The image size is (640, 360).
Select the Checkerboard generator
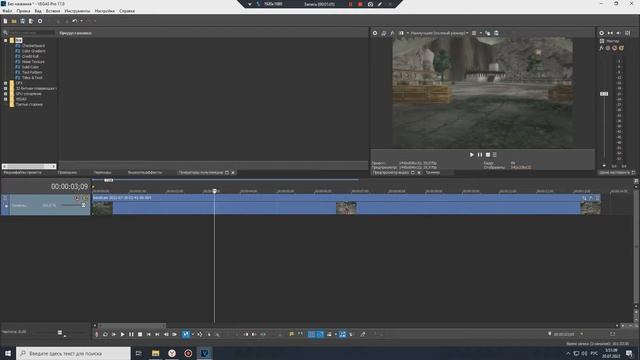pos(33,46)
